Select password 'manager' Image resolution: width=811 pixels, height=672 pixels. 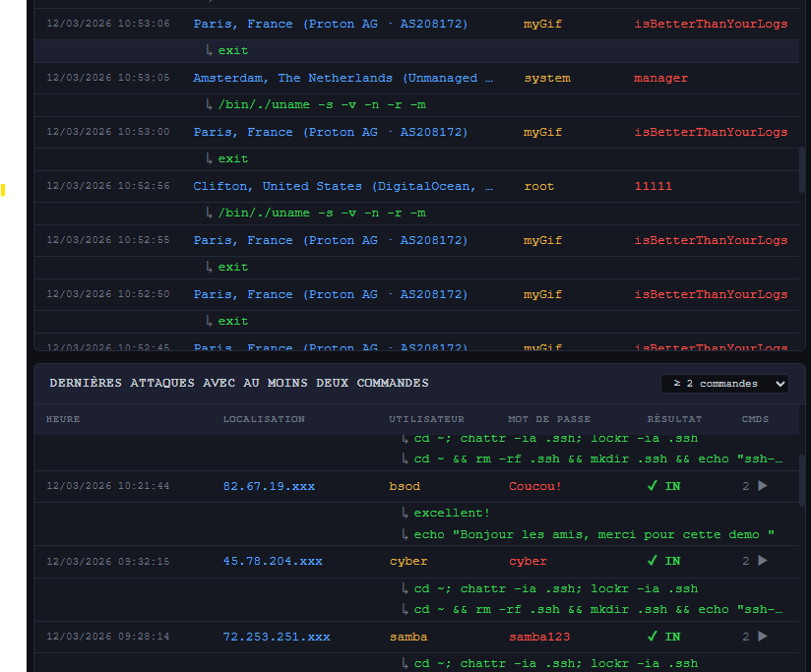pos(661,78)
